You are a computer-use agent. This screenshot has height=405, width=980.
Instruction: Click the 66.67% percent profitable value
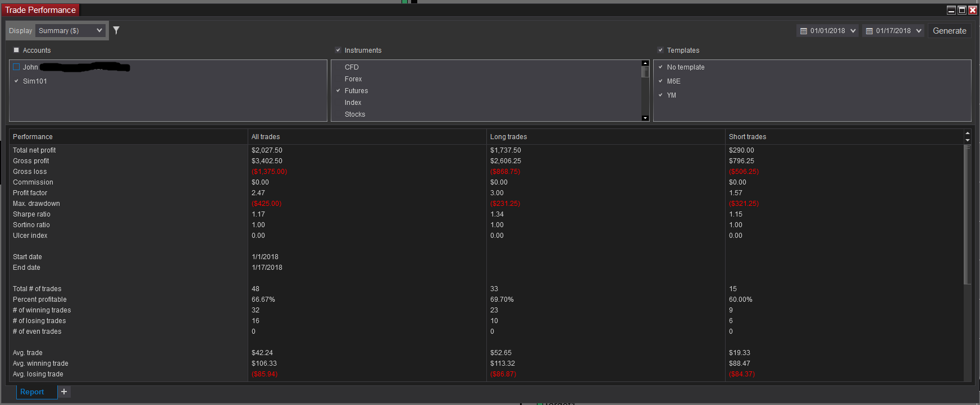263,300
